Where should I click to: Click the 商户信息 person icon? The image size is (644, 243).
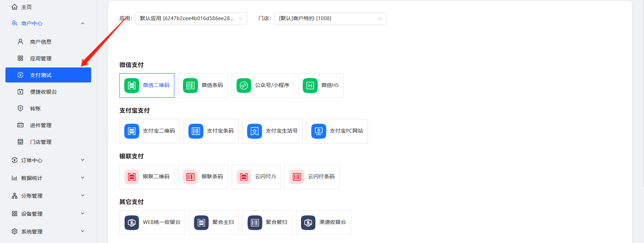pyautogui.click(x=20, y=42)
